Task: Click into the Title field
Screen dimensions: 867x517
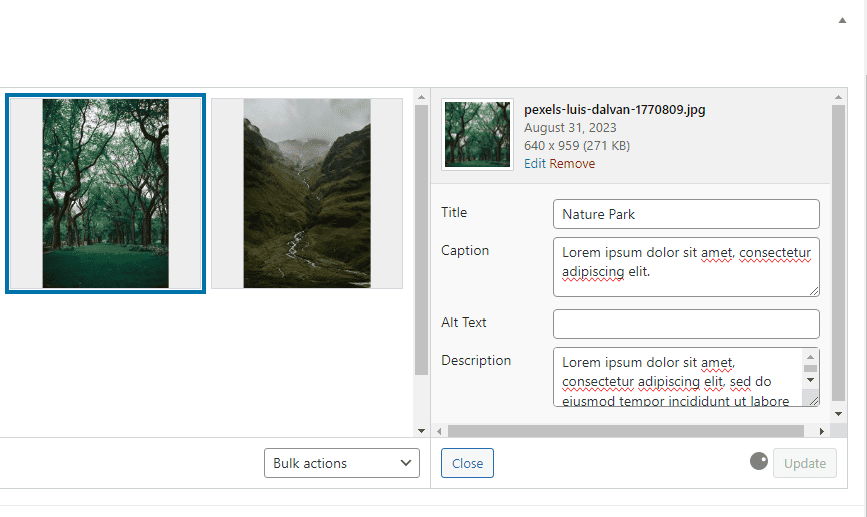Action: 685,214
